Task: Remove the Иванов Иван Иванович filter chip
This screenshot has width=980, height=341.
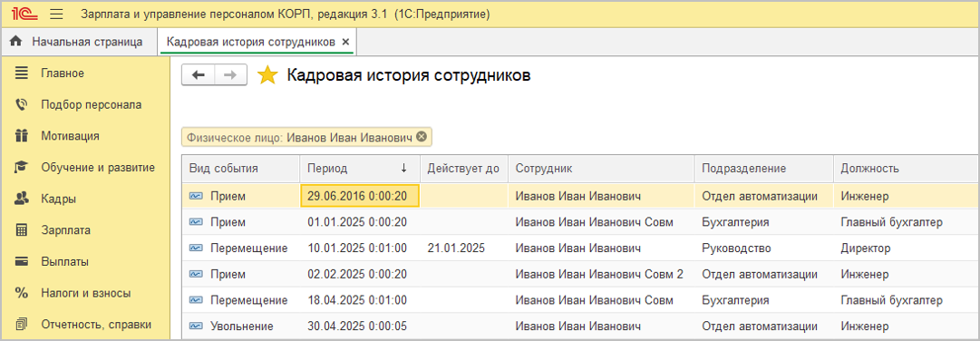Action: [x=422, y=137]
